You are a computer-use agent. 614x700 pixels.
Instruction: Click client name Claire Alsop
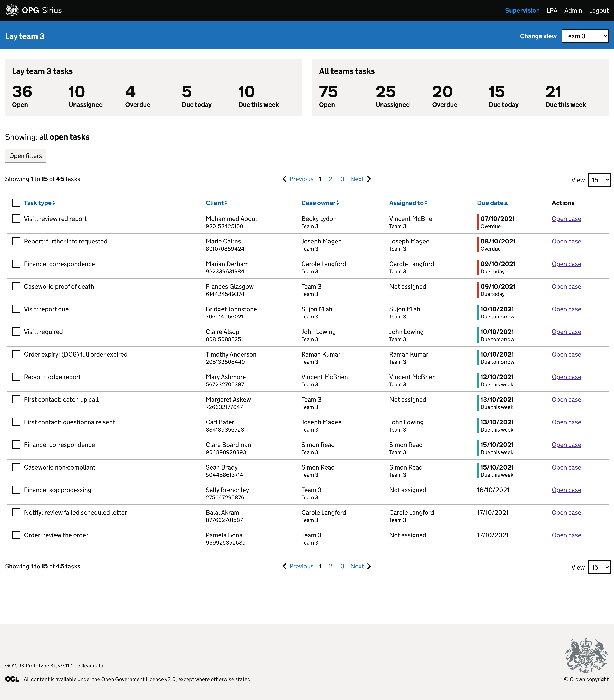click(222, 332)
